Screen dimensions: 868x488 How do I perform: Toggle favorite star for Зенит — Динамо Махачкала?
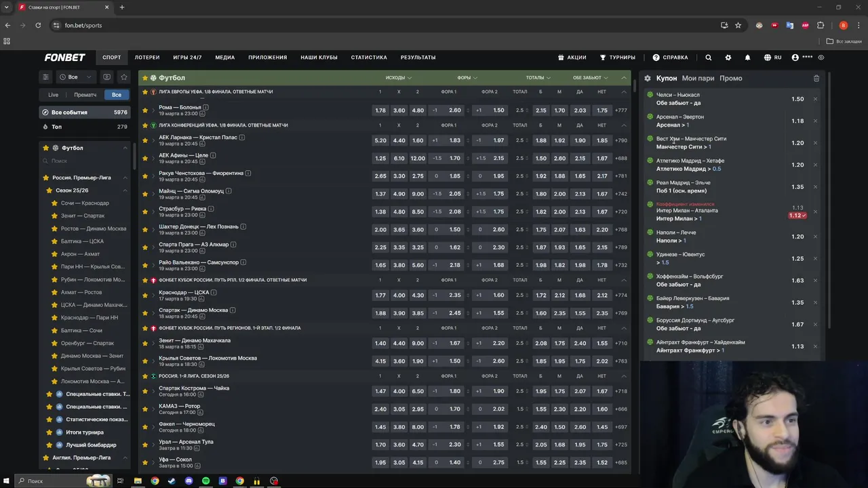(x=144, y=343)
